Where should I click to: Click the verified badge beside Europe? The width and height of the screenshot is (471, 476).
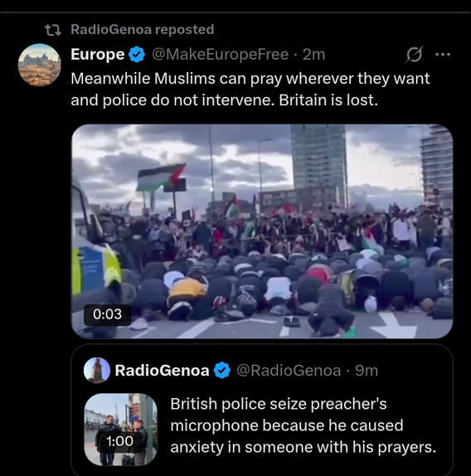pos(137,55)
